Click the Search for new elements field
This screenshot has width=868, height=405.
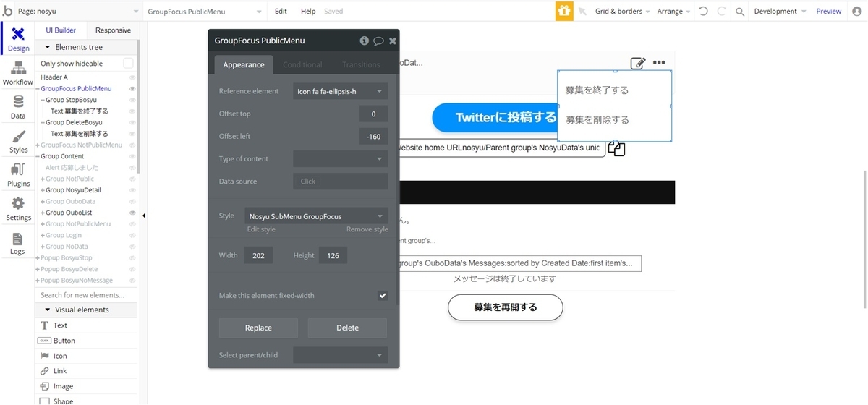tap(86, 295)
